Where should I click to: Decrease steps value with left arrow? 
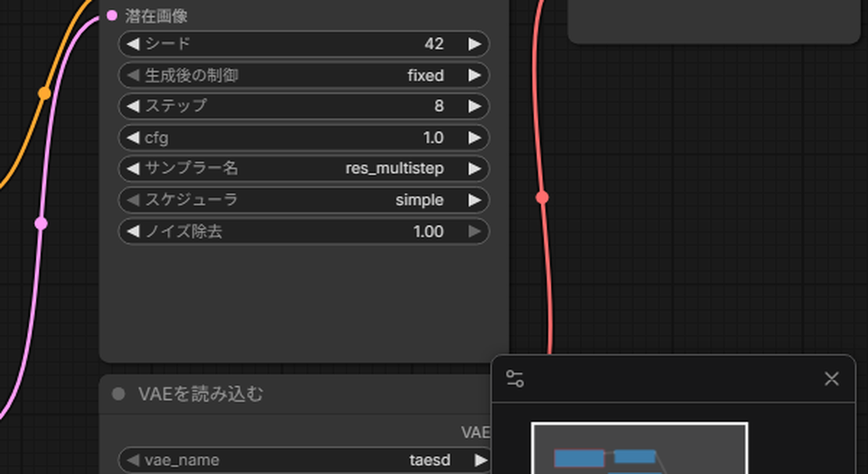(133, 106)
